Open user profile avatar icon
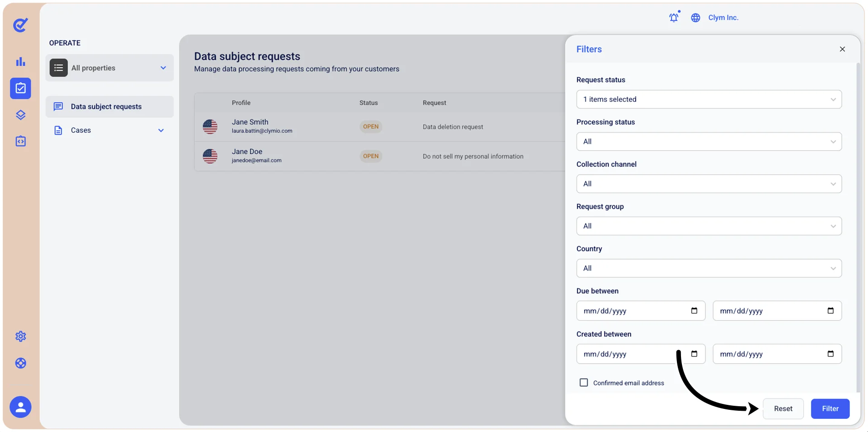The width and height of the screenshot is (868, 432). pos(20,407)
